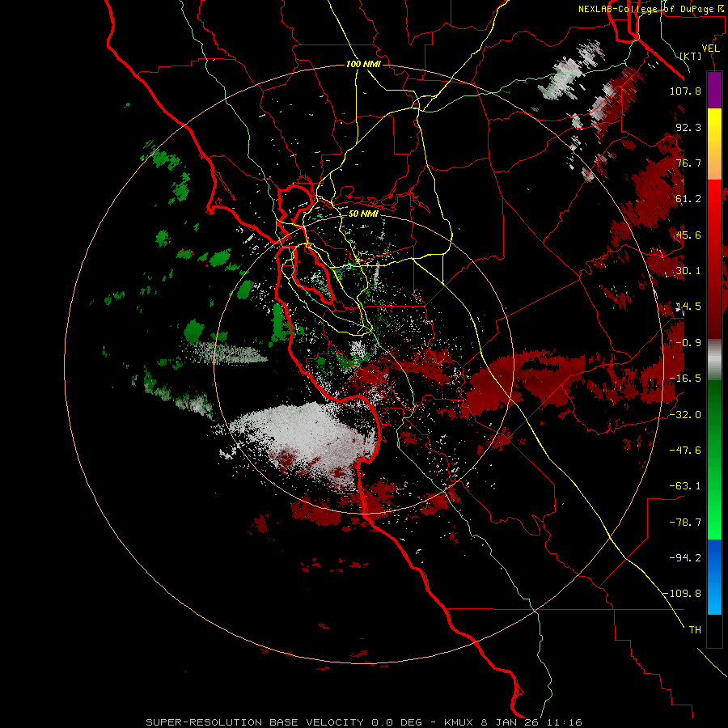Select the 107.8 legend value
728x728 pixels.
[685, 91]
